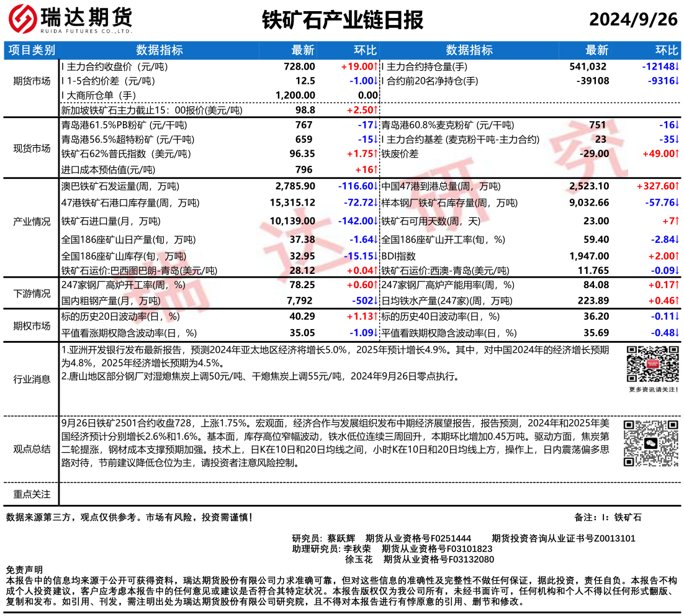Click the red up arrow beside +327.60
The width and height of the screenshot is (684, 616).
click(677, 186)
